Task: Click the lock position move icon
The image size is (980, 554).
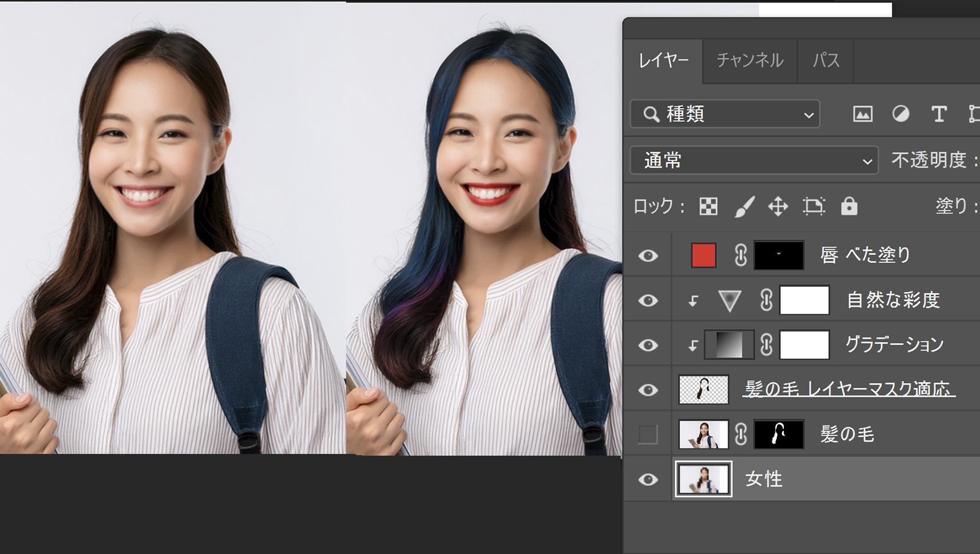Action: pos(778,206)
